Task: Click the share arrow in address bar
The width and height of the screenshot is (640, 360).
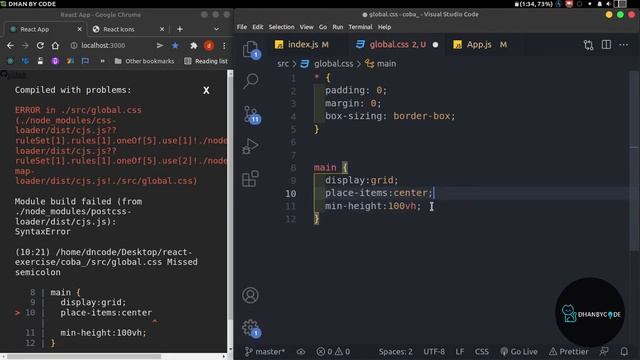Action: [x=160, y=45]
